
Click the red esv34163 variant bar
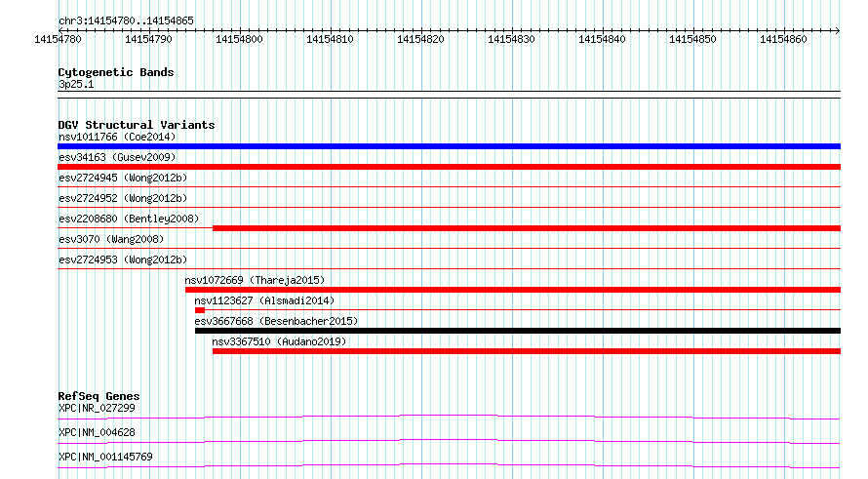point(449,167)
